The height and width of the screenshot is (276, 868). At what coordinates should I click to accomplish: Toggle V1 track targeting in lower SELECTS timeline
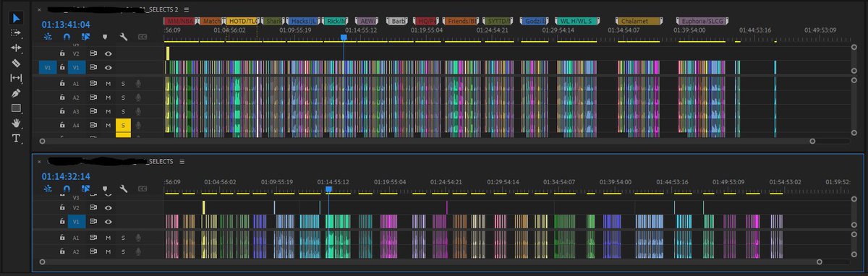pyautogui.click(x=77, y=221)
